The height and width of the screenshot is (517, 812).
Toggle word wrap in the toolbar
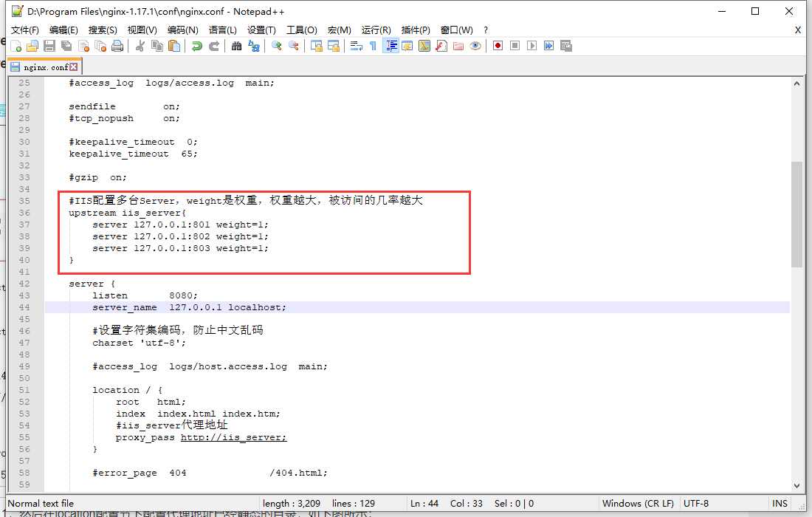point(357,46)
